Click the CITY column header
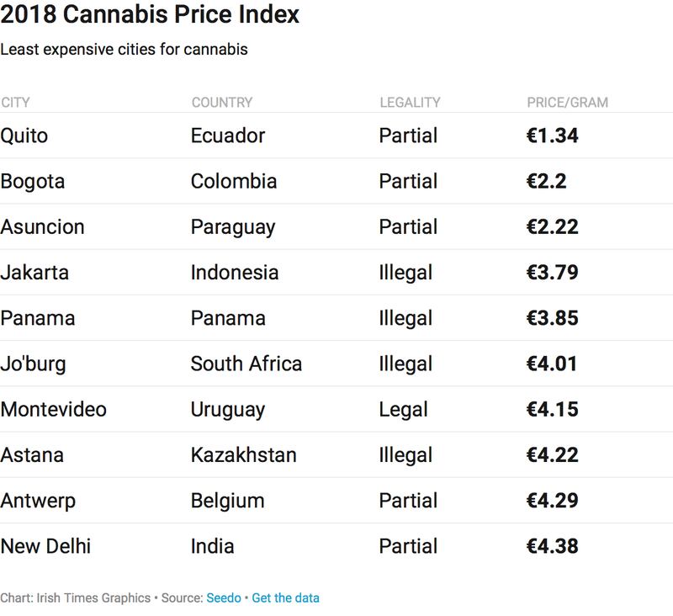Screen dimensions: 673x616 click(x=16, y=103)
